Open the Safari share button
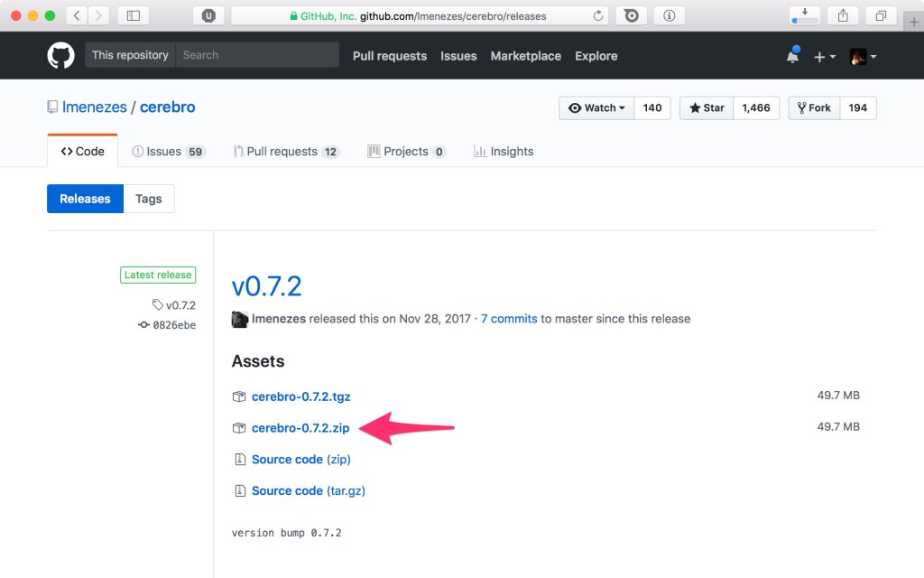This screenshot has height=578, width=924. tap(843, 16)
